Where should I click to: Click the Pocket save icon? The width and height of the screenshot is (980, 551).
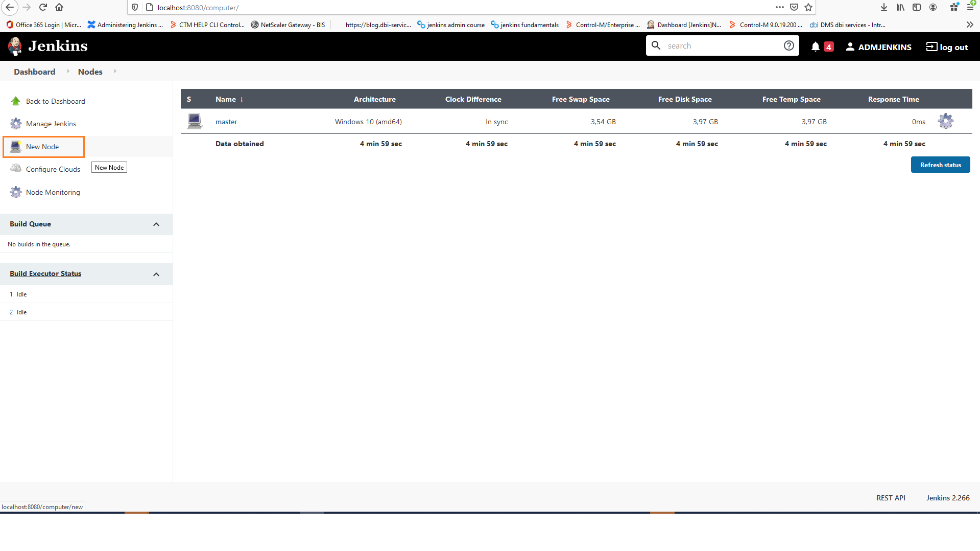click(794, 7)
